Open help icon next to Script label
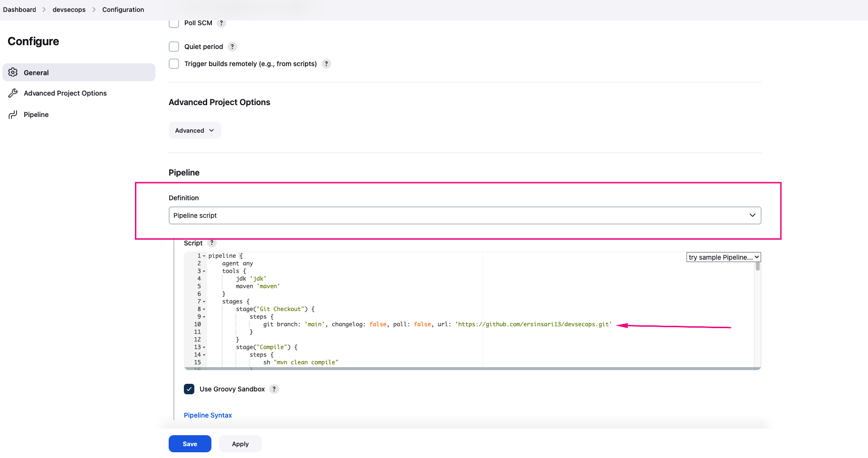This screenshot has width=868, height=458. pyautogui.click(x=212, y=243)
